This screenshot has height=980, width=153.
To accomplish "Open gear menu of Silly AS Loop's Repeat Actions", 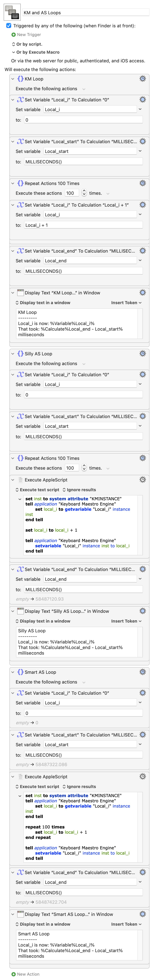I will point(142,458).
